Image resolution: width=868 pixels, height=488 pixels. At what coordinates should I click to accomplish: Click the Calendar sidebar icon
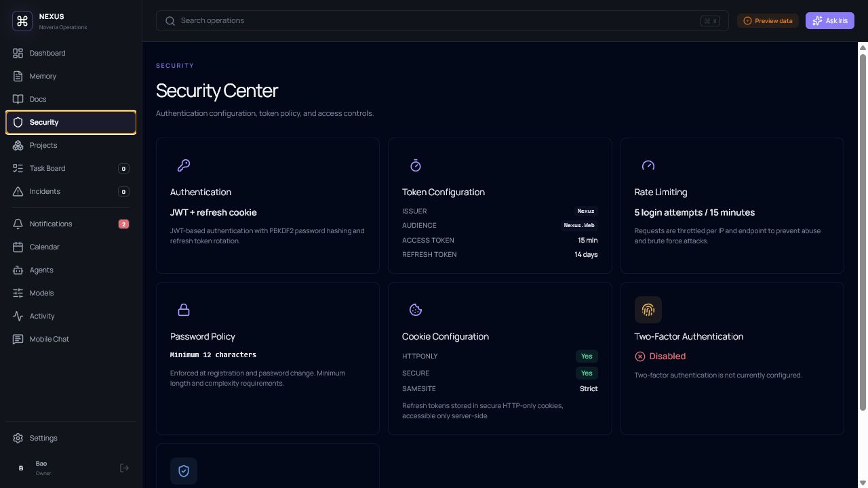click(18, 247)
